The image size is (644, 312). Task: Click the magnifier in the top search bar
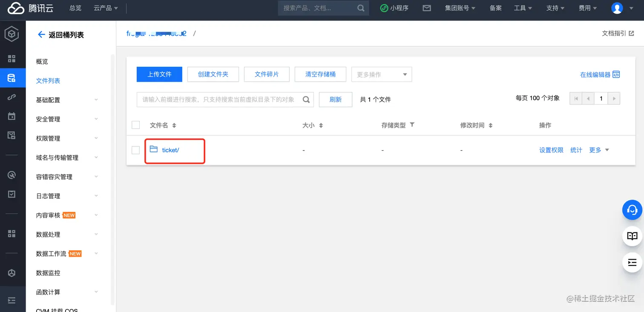(361, 8)
